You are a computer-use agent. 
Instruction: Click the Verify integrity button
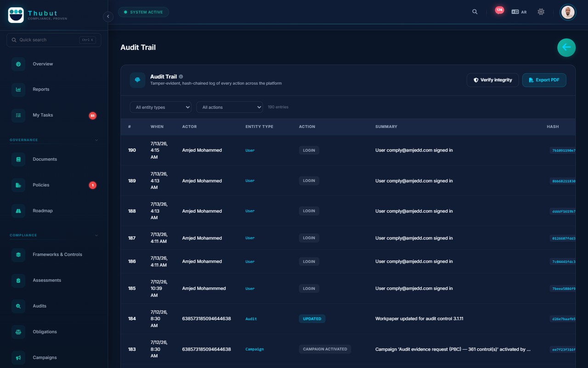click(x=493, y=80)
